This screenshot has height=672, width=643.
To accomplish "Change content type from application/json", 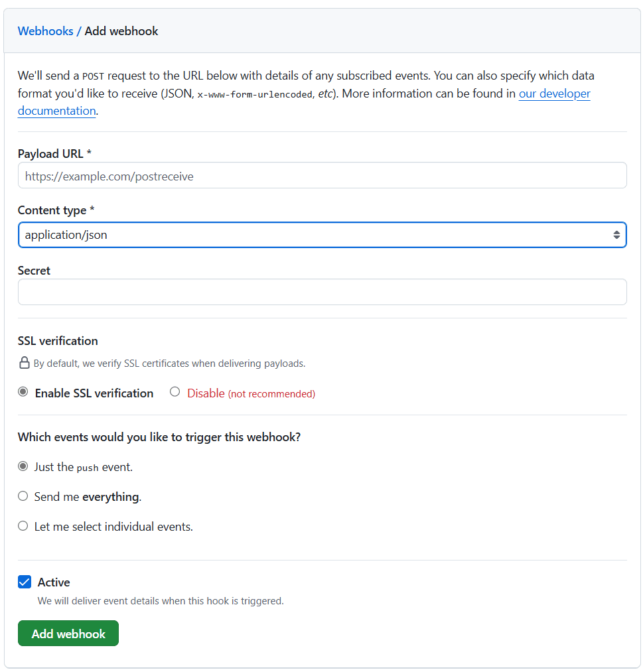I will [322, 234].
